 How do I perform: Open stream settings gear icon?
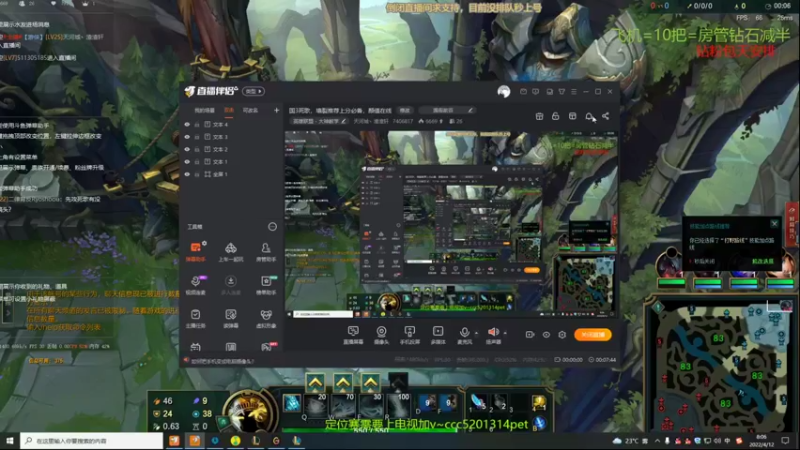(x=562, y=335)
